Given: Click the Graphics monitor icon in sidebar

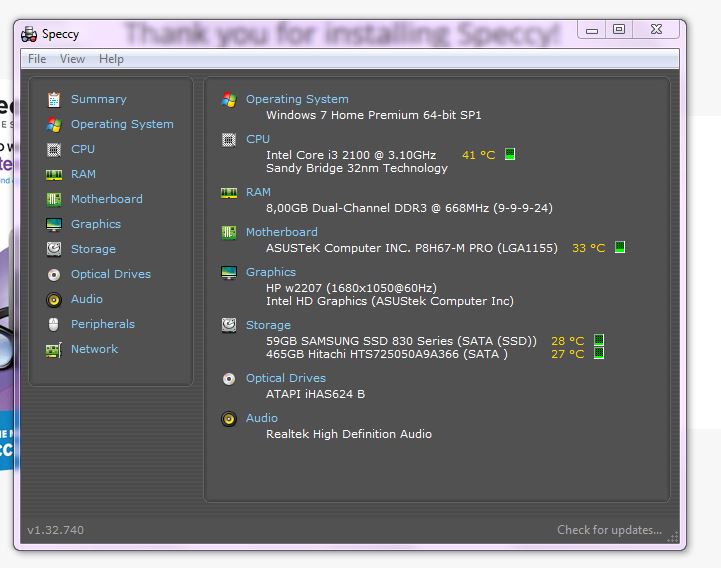Looking at the screenshot, I should tap(54, 224).
